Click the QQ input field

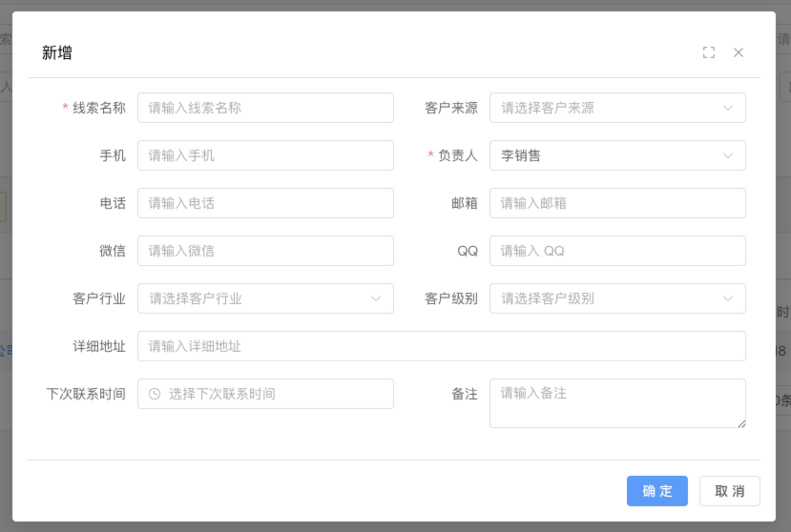point(617,251)
